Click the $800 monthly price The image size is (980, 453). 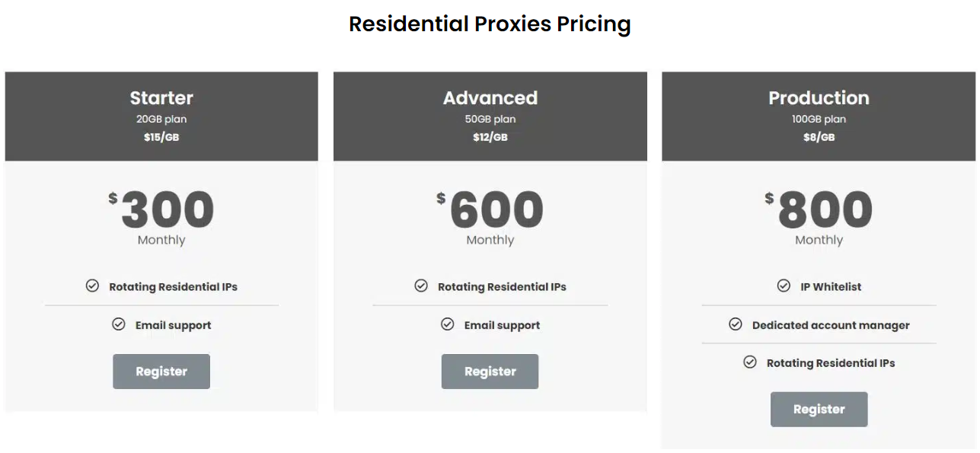coord(819,210)
